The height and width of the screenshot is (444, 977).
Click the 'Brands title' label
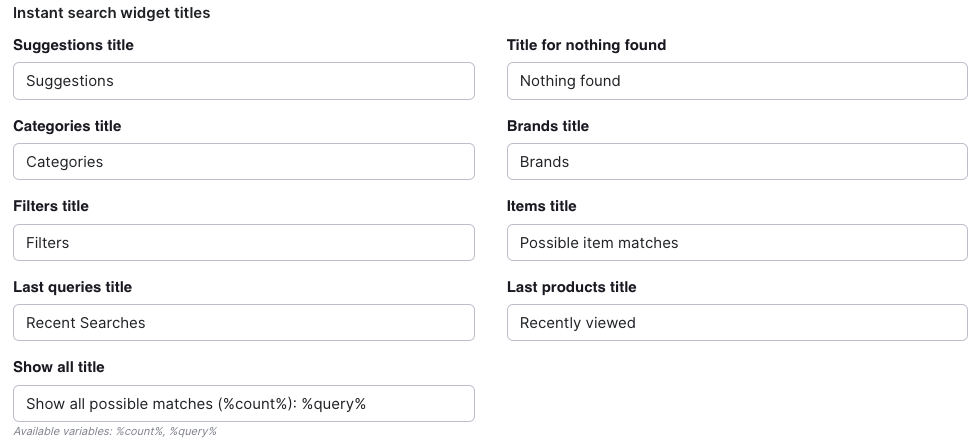click(548, 126)
